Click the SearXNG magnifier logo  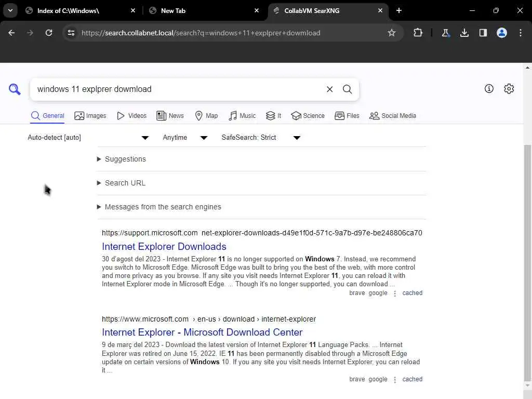pos(15,89)
